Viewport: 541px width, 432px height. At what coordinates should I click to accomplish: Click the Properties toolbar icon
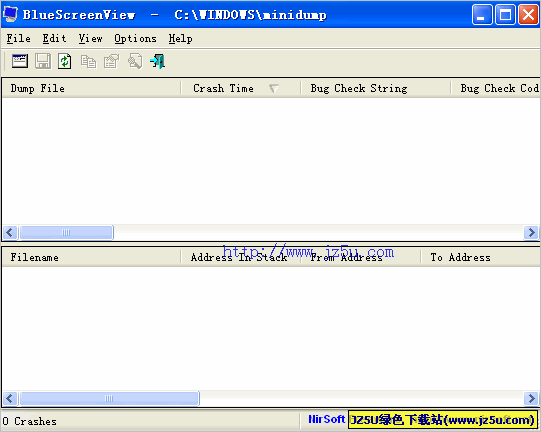pos(111,61)
